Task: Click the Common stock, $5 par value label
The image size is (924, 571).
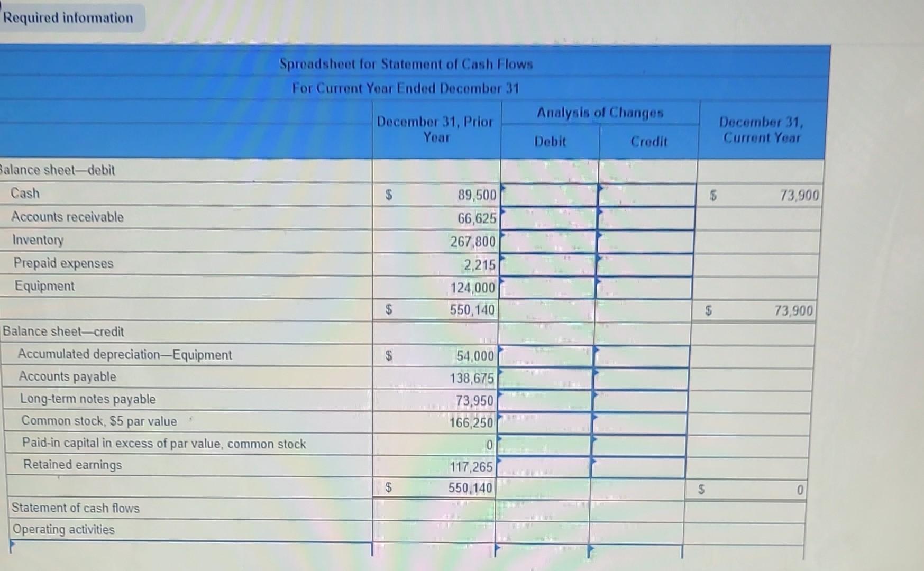Action: pos(99,421)
